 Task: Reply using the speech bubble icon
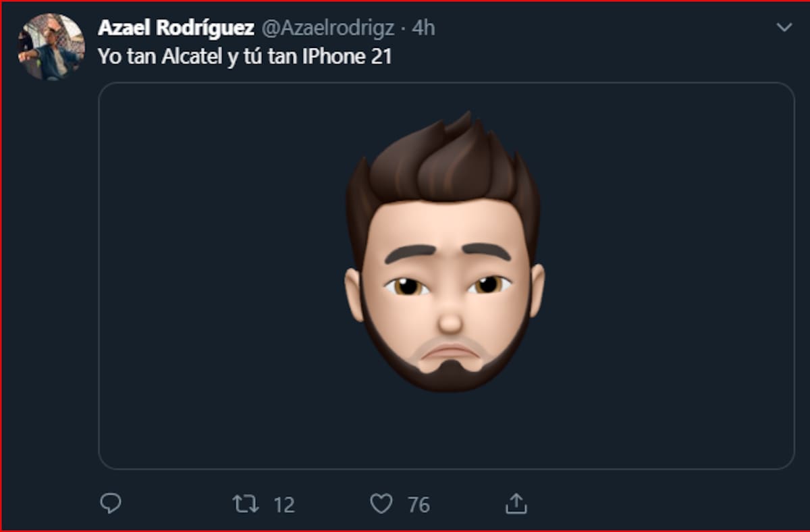pos(111,504)
